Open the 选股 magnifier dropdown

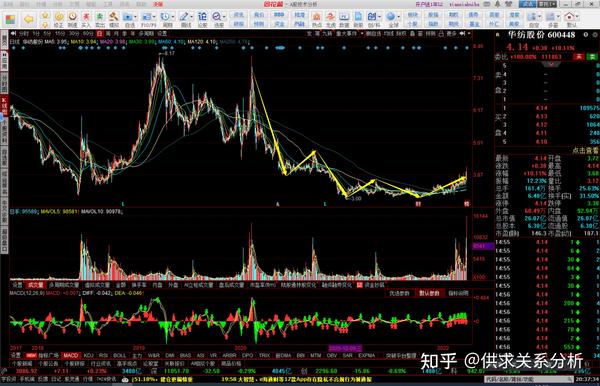click(224, 17)
